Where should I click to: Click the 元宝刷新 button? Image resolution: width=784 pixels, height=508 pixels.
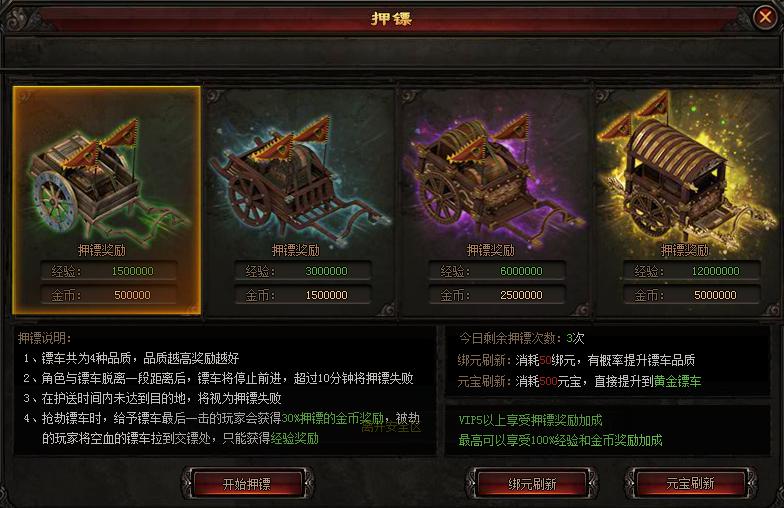690,484
